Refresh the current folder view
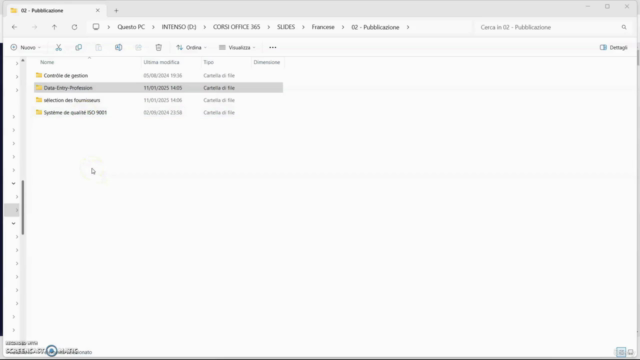The image size is (640, 360). point(74,27)
